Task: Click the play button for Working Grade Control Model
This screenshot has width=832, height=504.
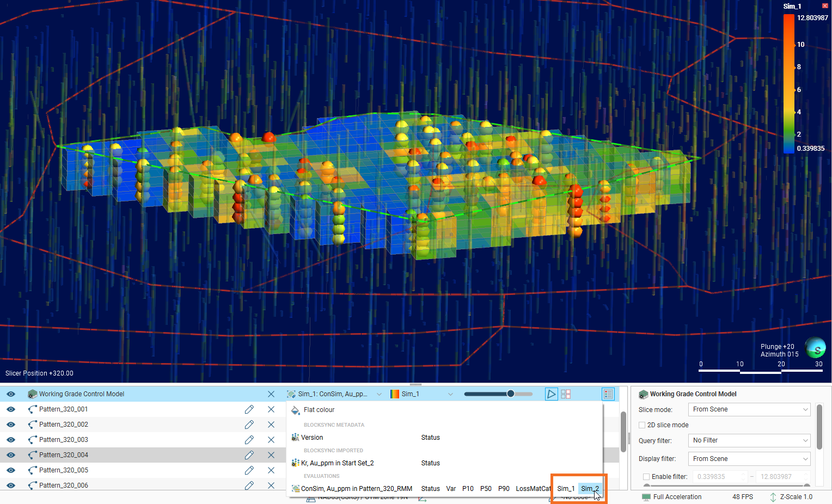Action: pos(551,394)
